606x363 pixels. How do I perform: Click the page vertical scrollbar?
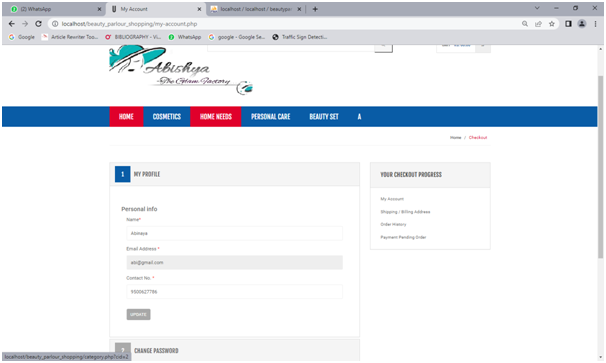(600, 166)
